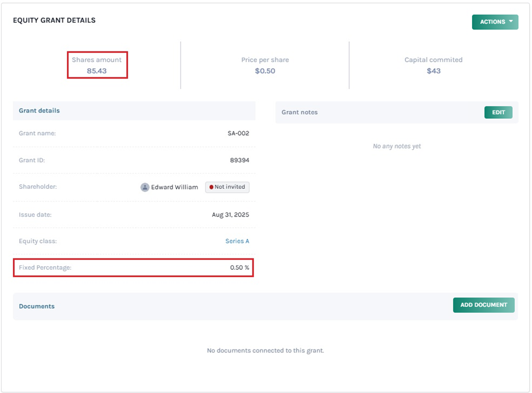Click the 'No any notes yet' placeholder
The height and width of the screenshot is (393, 532).
(x=397, y=146)
